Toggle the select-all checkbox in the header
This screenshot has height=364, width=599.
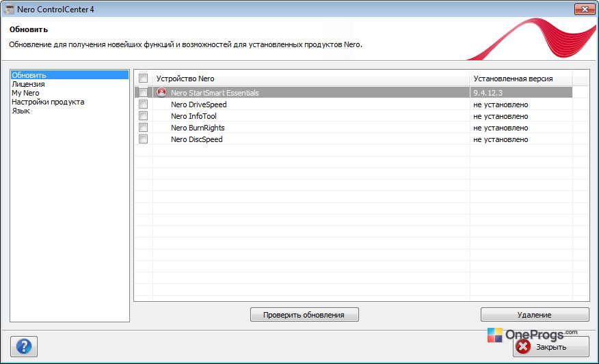[144, 79]
